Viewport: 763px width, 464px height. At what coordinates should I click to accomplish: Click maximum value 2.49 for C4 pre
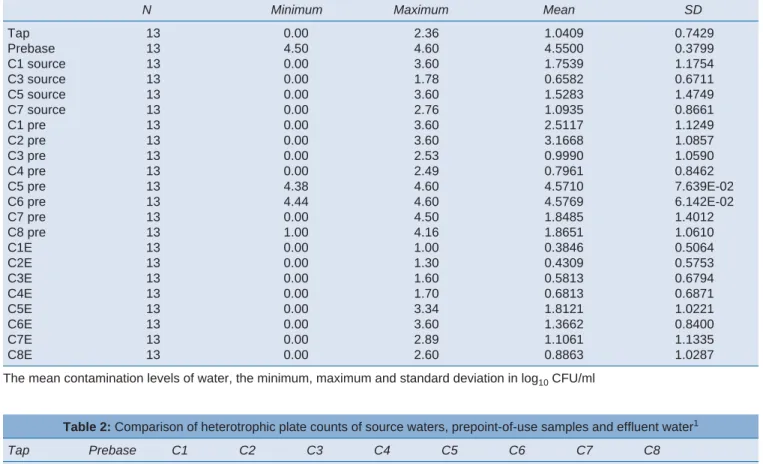click(x=426, y=171)
